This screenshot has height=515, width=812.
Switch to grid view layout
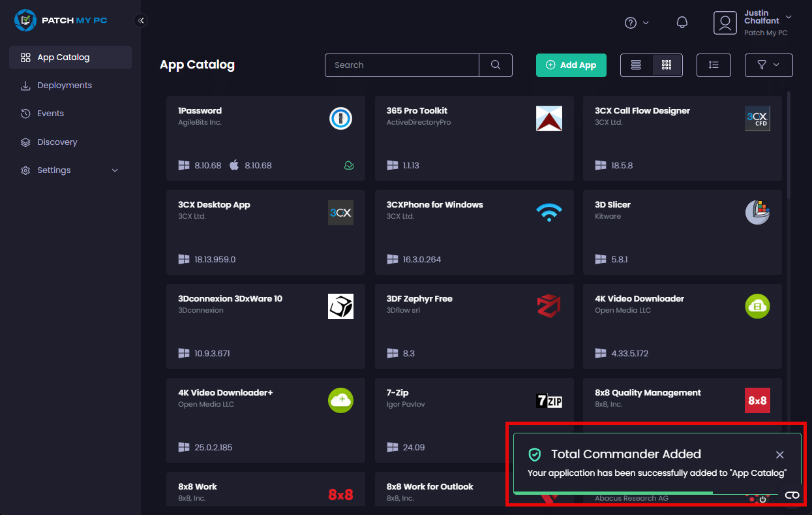(x=667, y=65)
